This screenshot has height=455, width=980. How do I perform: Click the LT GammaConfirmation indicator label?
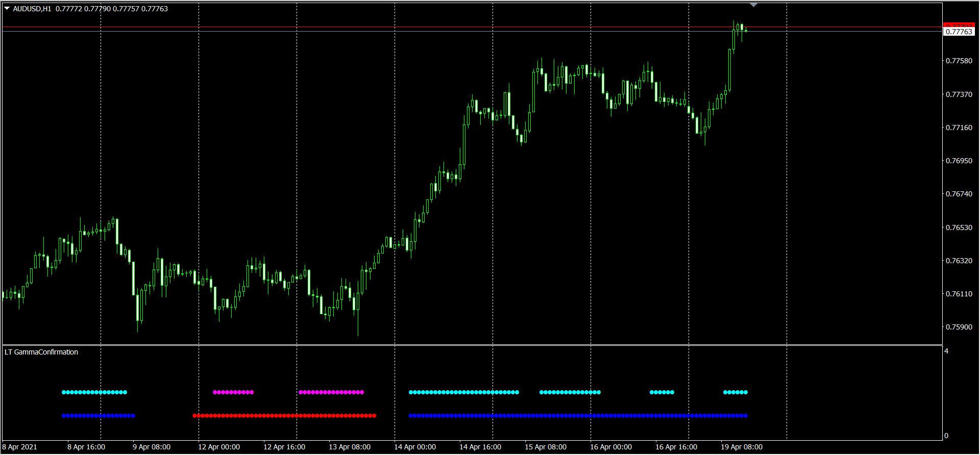pos(41,352)
